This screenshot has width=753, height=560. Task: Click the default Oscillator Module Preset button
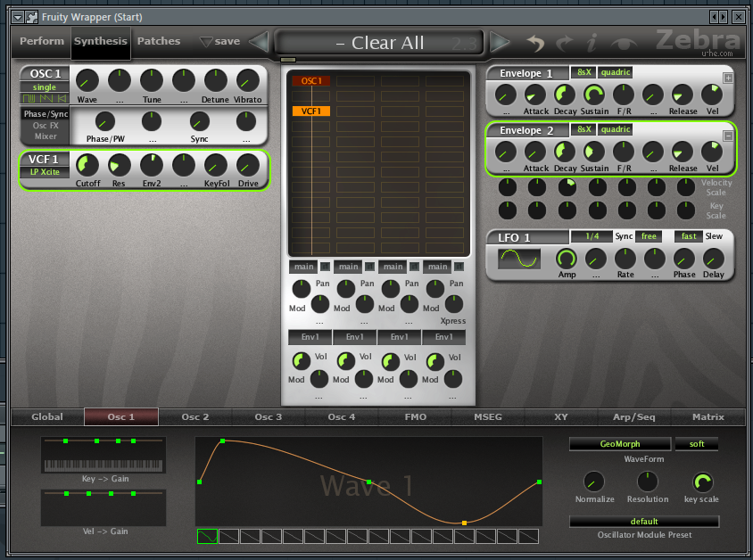point(644,522)
